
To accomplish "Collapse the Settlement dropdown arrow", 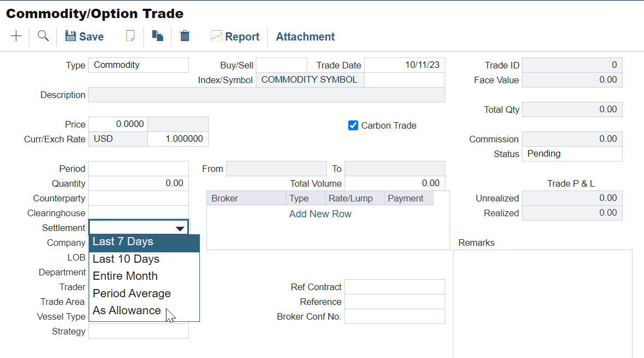I will [180, 228].
